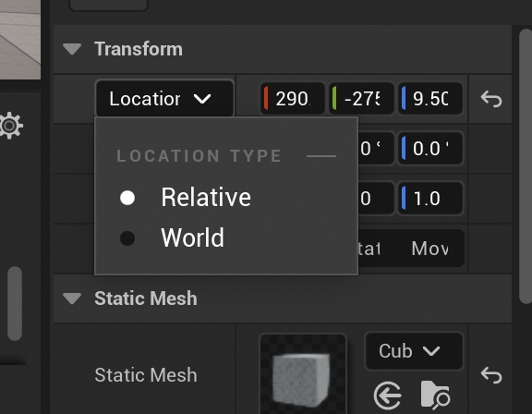532x414 pixels.
Task: Browse to Cube asset in Content Browser
Action: point(435,395)
